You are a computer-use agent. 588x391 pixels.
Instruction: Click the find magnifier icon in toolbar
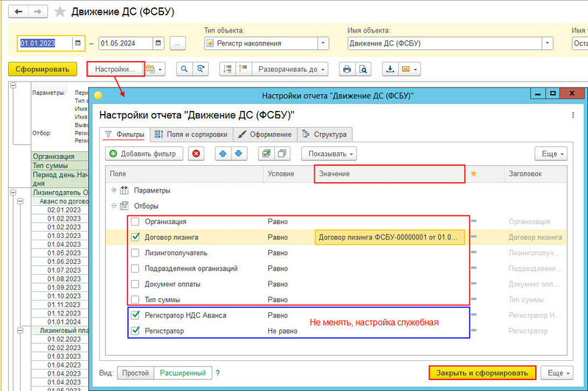coord(184,69)
